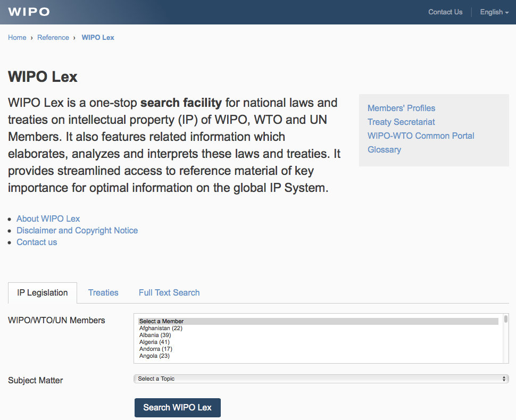Click Contact us in bullet list
The image size is (516, 420).
37,242
